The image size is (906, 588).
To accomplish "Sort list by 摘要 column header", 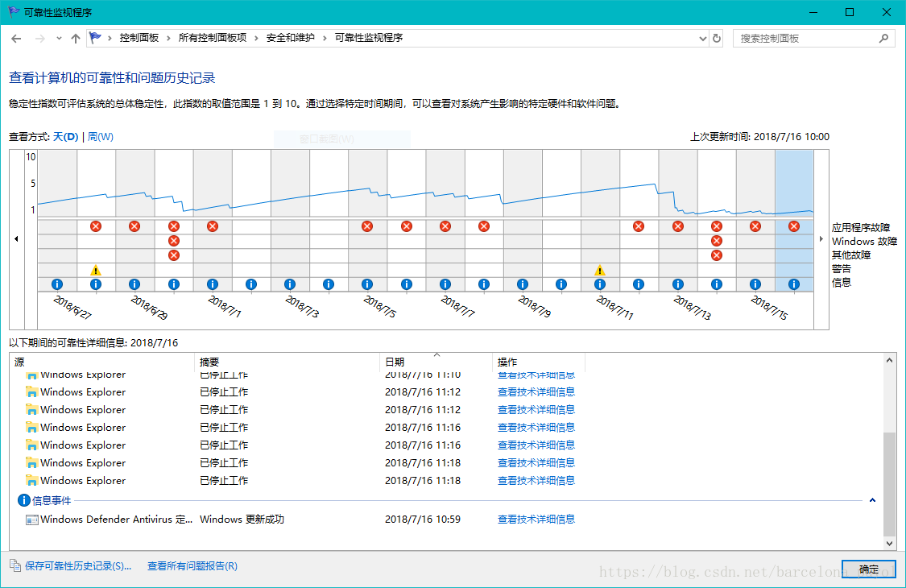I will click(x=288, y=362).
